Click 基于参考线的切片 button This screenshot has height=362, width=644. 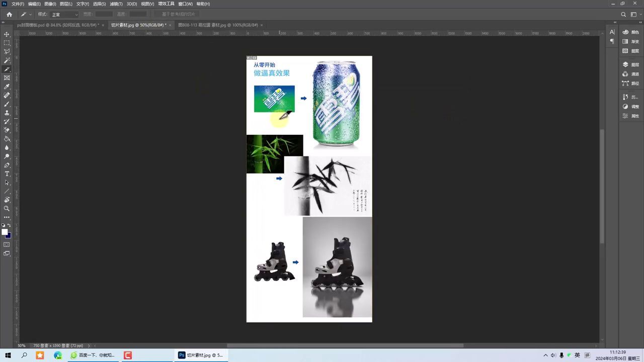coord(178,15)
